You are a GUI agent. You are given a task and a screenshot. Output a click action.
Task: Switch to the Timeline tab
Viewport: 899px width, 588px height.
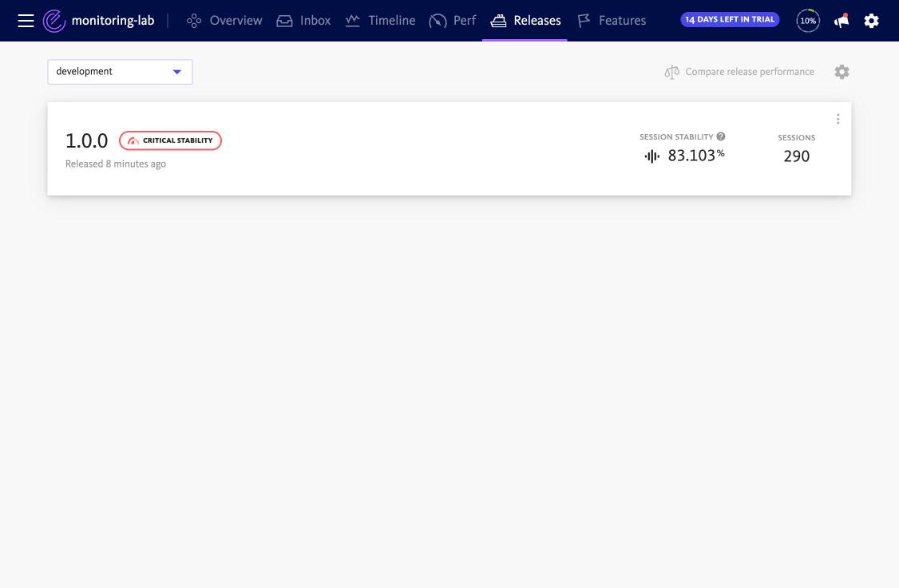381,21
